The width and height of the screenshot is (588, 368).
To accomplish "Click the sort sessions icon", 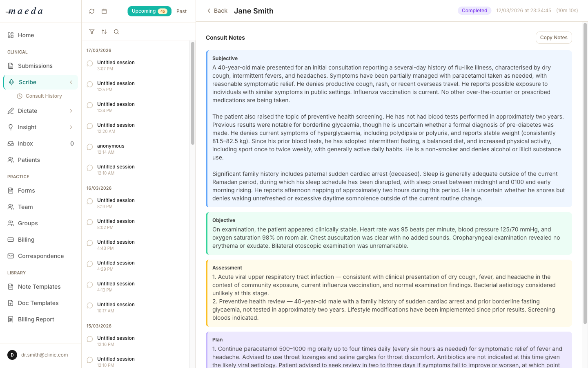I will tap(104, 31).
